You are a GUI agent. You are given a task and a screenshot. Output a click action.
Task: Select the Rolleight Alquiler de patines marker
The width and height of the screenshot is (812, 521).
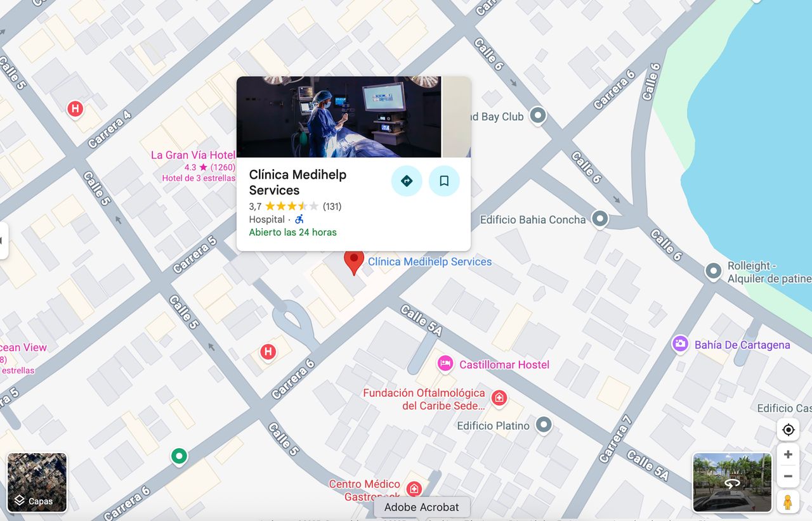(x=714, y=271)
